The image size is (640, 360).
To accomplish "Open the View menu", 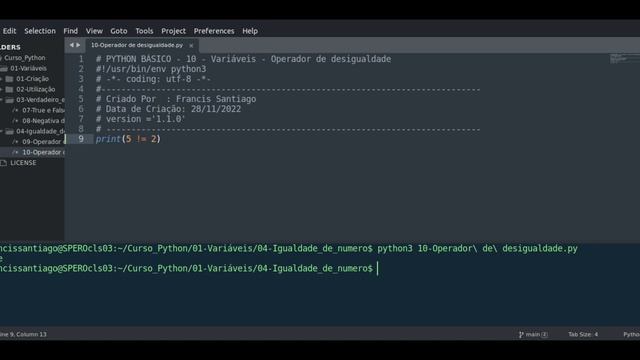I will (x=94, y=31).
